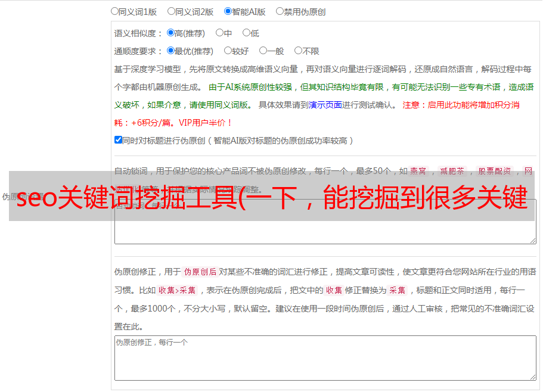
Task: Grab the 自动锁词 textarea resize handle
Action: click(533, 241)
